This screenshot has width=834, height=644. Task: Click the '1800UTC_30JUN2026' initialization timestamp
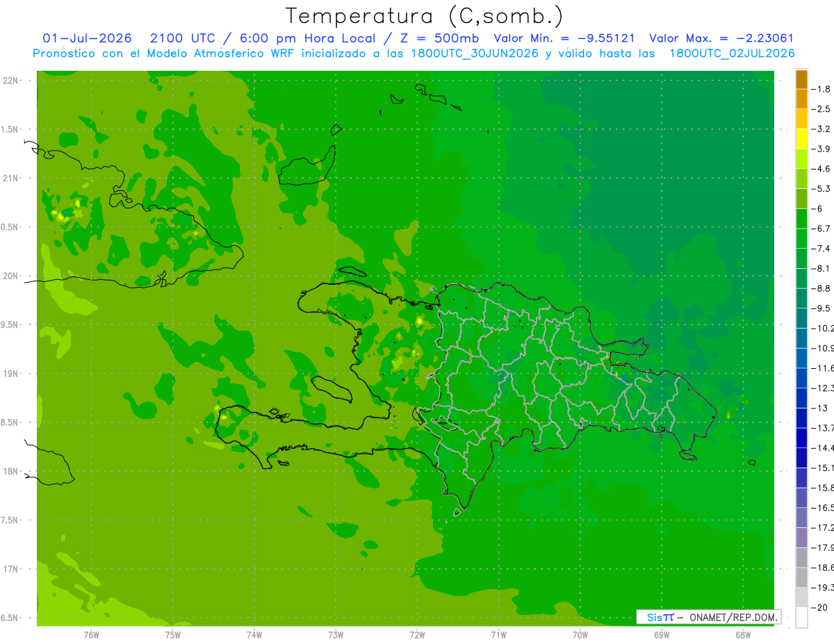pos(475,53)
